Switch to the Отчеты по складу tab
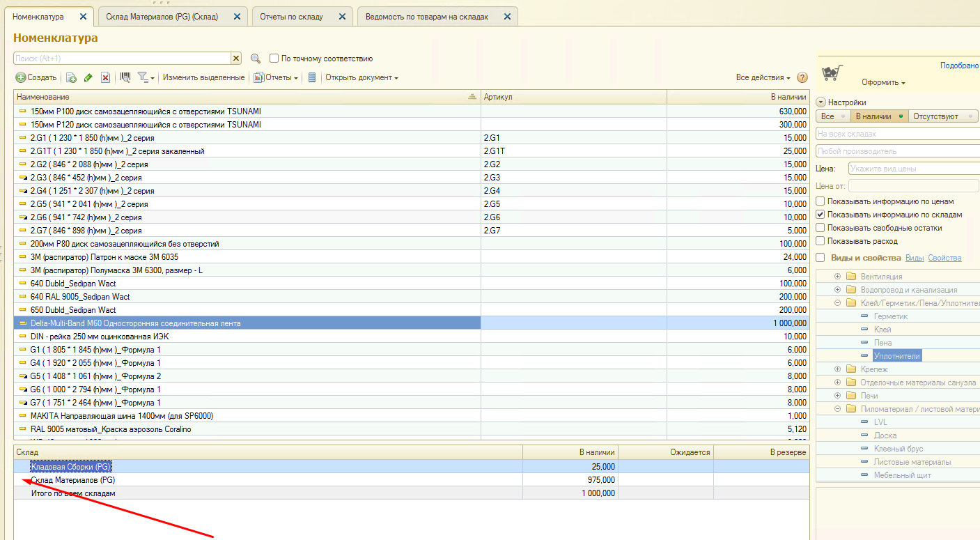Image resolution: width=980 pixels, height=540 pixels. click(x=291, y=17)
